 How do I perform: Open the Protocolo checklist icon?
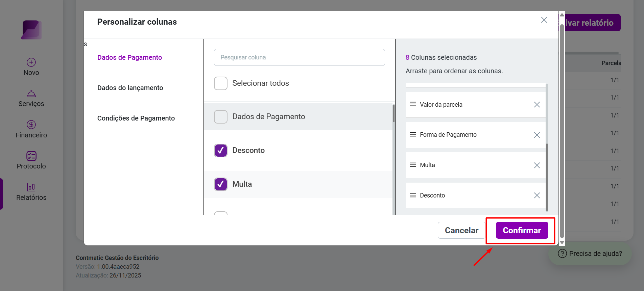[31, 156]
